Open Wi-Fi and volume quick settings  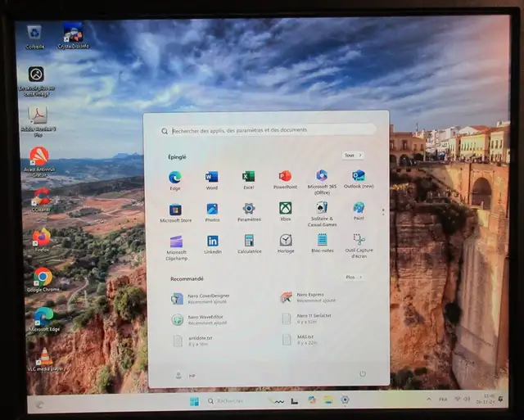(463, 399)
